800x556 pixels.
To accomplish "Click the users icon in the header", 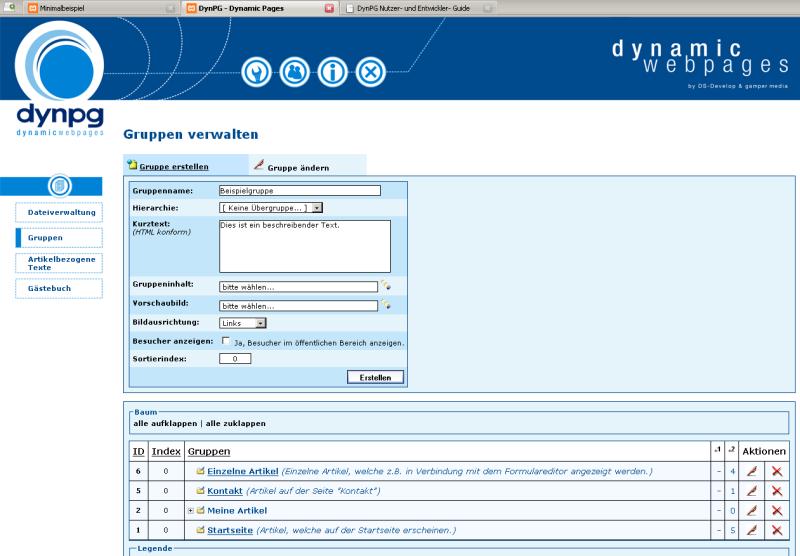I will (295, 71).
